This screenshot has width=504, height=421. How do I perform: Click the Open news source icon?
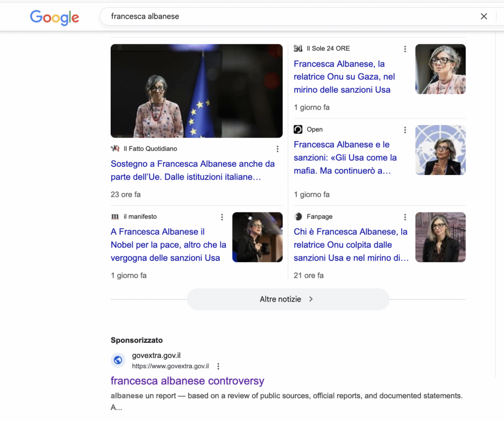pos(298,129)
